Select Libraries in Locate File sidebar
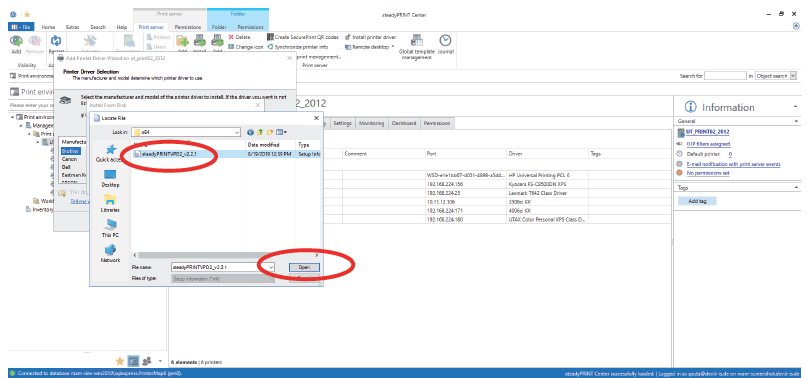 coord(110,203)
